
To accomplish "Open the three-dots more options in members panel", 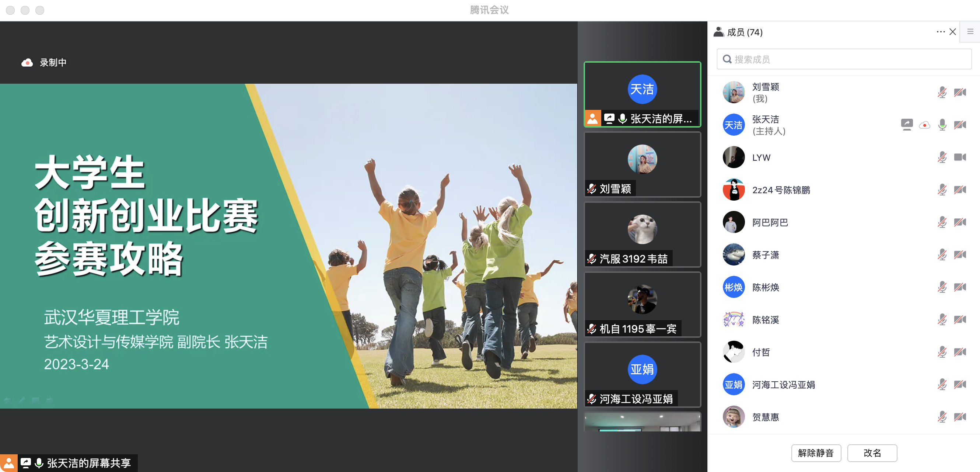I will point(941,32).
